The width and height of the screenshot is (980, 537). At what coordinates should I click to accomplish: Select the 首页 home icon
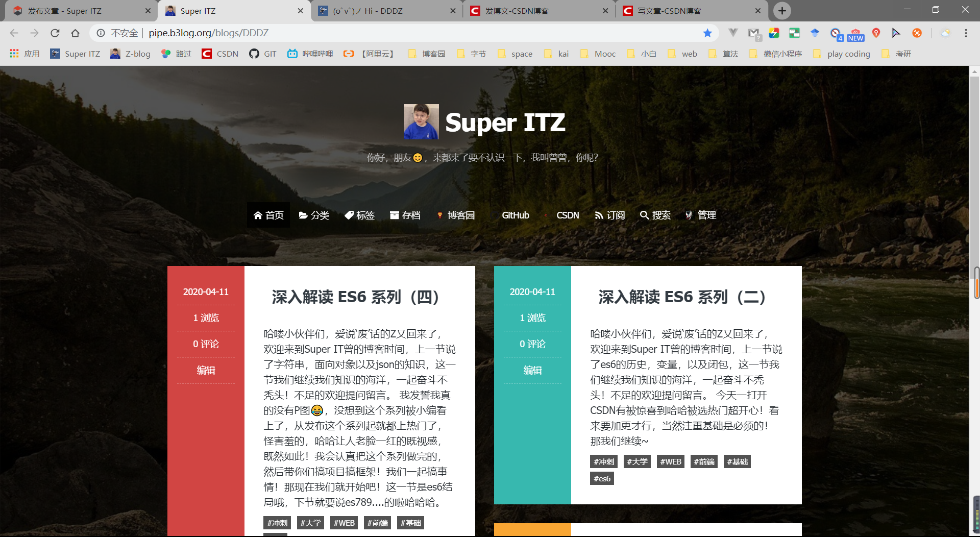(x=258, y=215)
